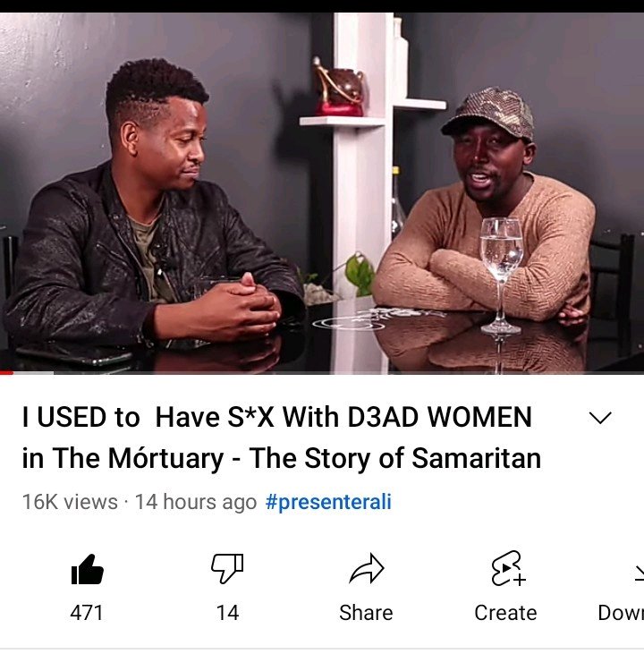Screen dimensions: 644x654
Task: Tap the '14 hours ago' upload time
Action: point(196,502)
